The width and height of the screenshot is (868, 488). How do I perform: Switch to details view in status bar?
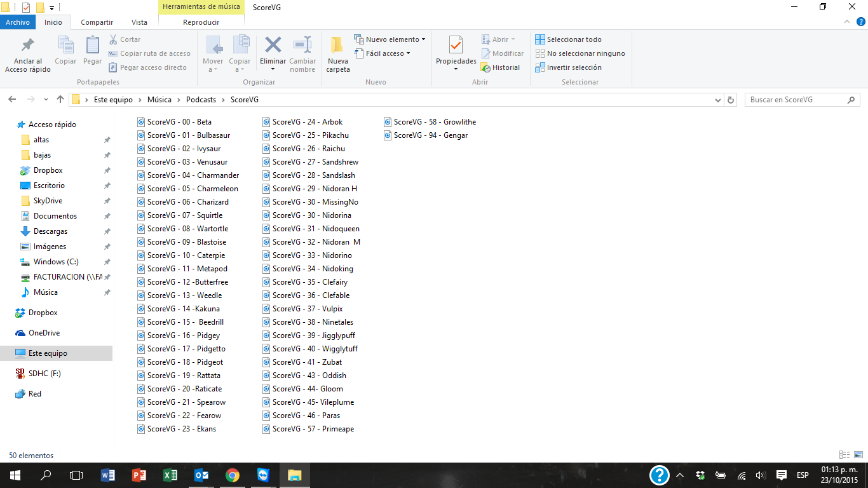pyautogui.click(x=844, y=455)
